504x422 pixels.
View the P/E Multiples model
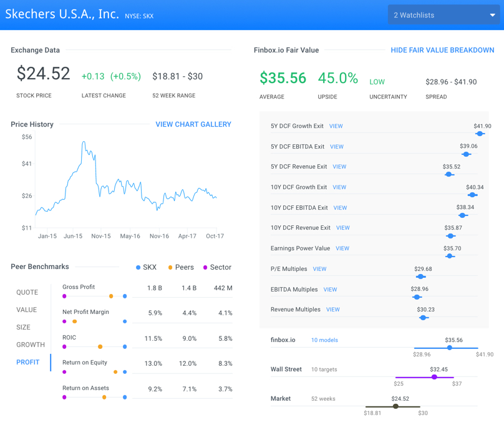[x=319, y=269]
